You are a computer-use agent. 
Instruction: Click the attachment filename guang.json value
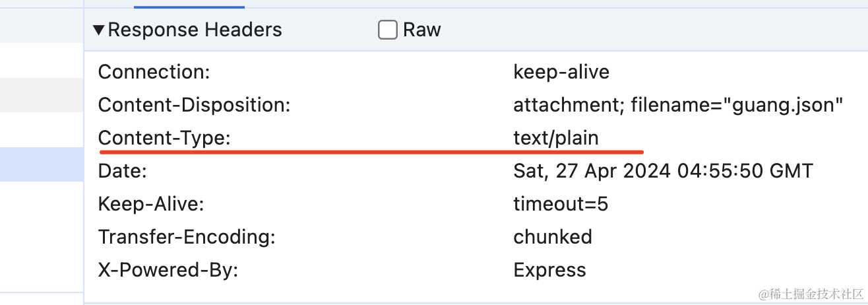(679, 105)
